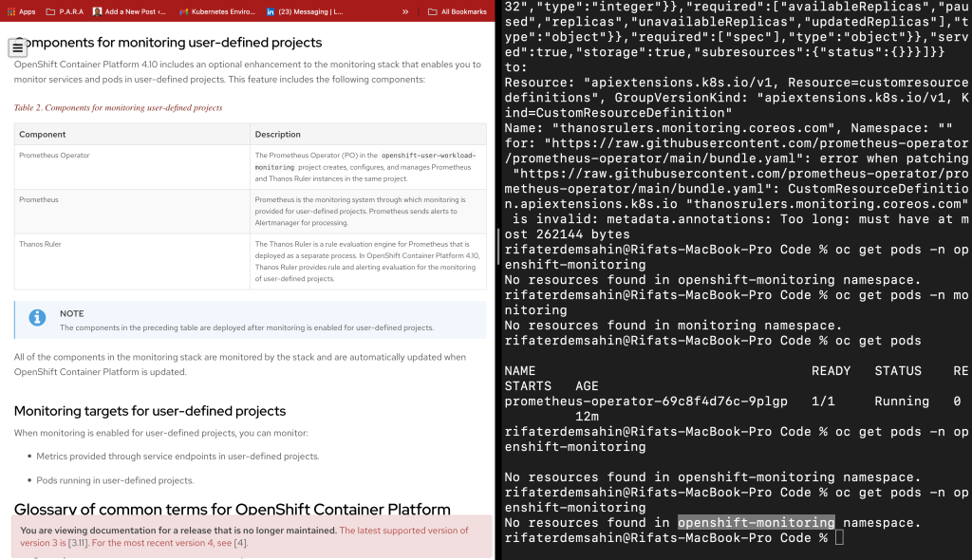Screen dimensions: 972x560
Task: Click the Pods running in user-defined projects bullet
Action: click(x=115, y=480)
